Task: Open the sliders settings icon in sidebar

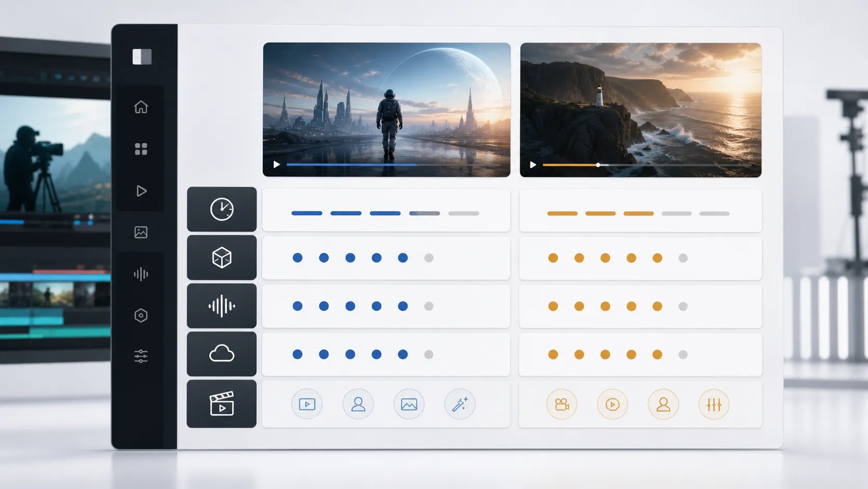Action: point(141,356)
